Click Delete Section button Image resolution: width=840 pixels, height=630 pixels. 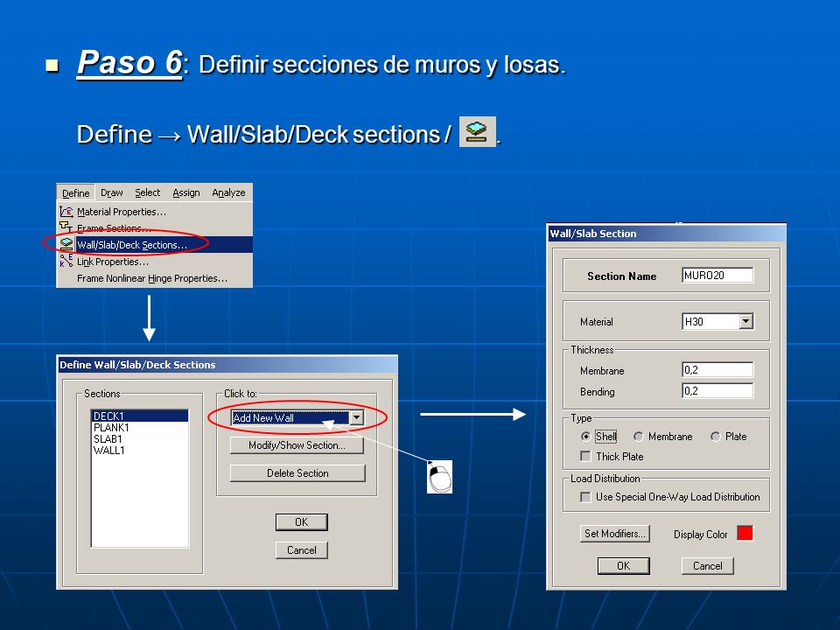tap(297, 473)
